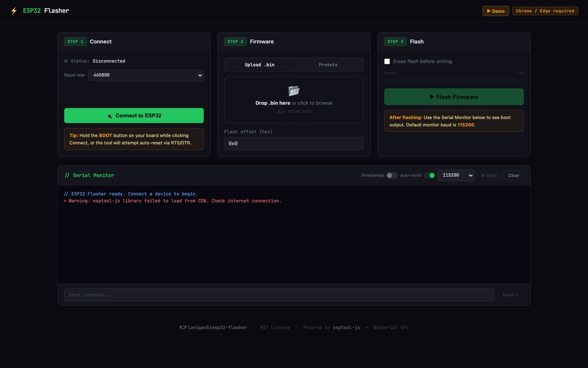Click the upload icon on Connect to ESP32

click(109, 116)
